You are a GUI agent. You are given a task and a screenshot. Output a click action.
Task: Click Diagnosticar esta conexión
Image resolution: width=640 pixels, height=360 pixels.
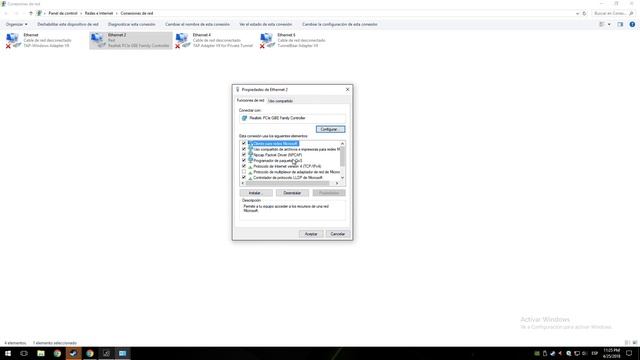pyautogui.click(x=131, y=24)
